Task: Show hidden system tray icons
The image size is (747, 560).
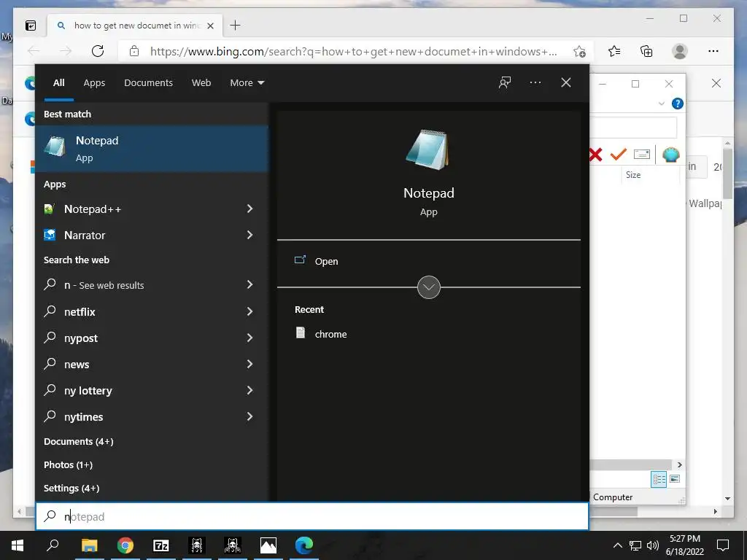Action: pyautogui.click(x=617, y=545)
